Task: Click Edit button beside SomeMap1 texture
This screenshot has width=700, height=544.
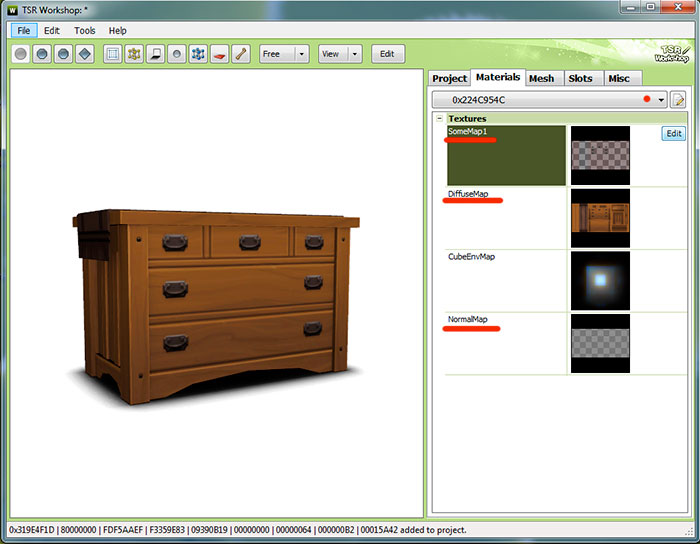Action: [x=673, y=133]
